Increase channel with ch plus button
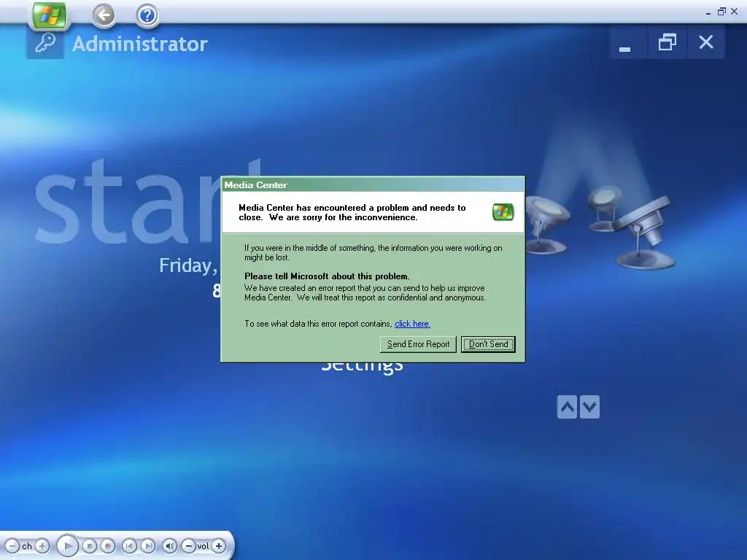The image size is (747, 560). (x=42, y=545)
